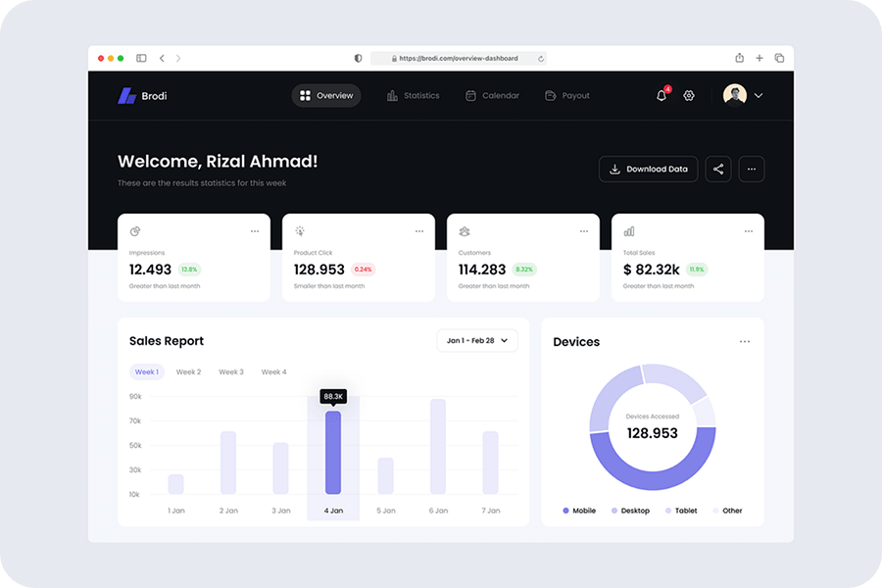This screenshot has height=588, width=882.
Task: Click the share icon next to Download Data
Action: point(718,169)
